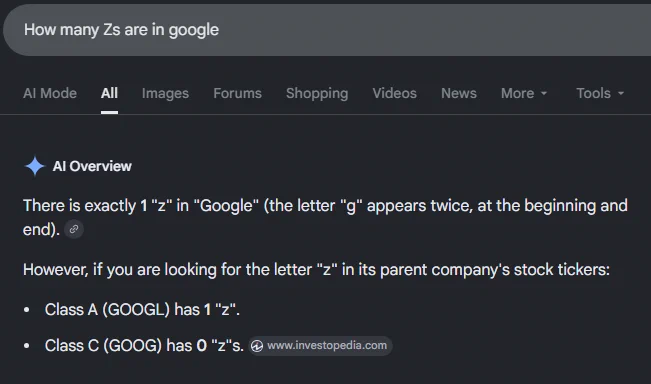This screenshot has width=651, height=384.
Task: Click the Investopedia globe favicon
Action: tap(257, 346)
